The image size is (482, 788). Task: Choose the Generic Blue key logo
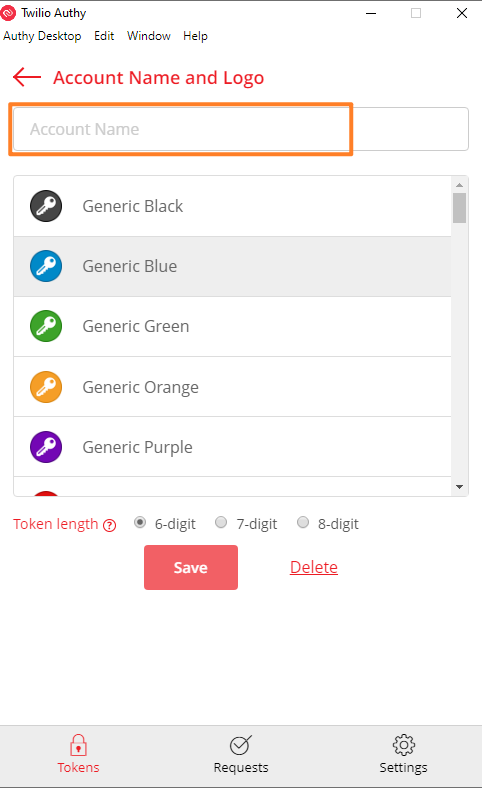click(46, 266)
